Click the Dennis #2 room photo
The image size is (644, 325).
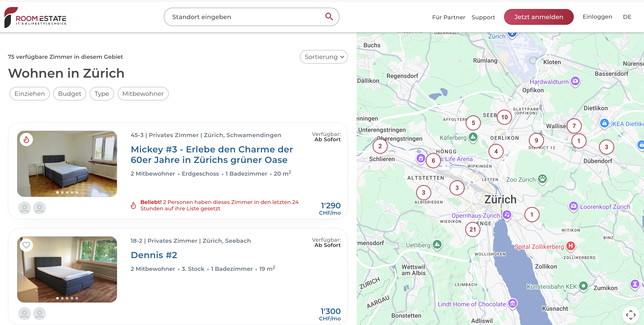pyautogui.click(x=67, y=269)
